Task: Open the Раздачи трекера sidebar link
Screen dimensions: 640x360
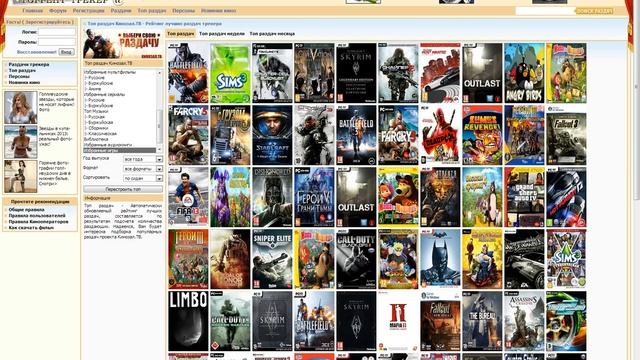Action: point(29,64)
